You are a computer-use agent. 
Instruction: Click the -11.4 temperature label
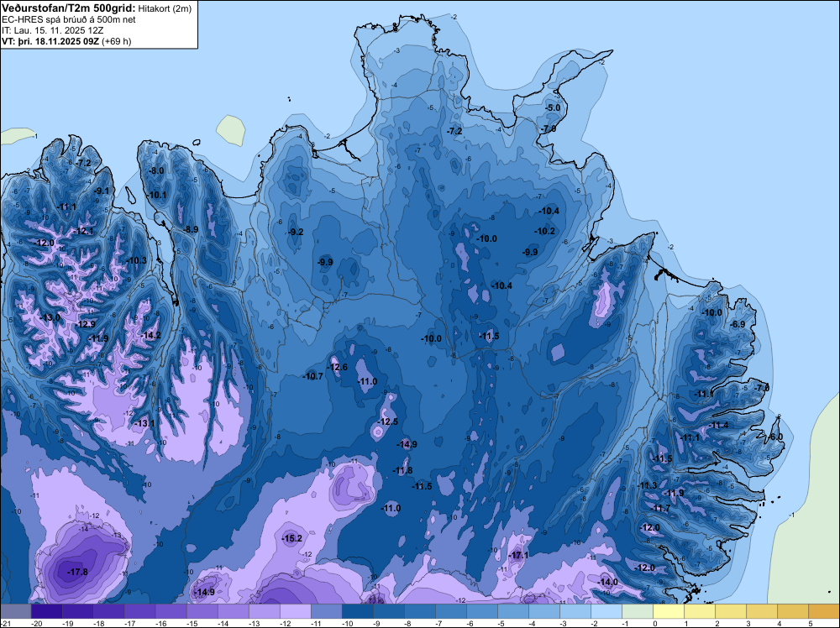[718, 425]
